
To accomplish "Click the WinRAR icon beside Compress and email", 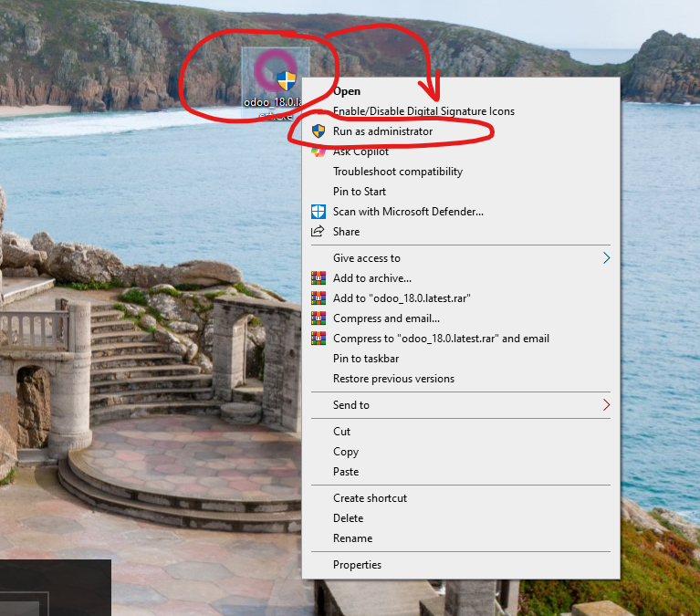I will tap(318, 318).
